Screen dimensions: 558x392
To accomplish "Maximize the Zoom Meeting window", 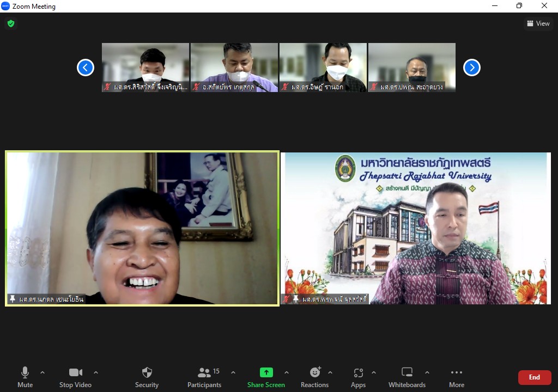I will [x=519, y=5].
